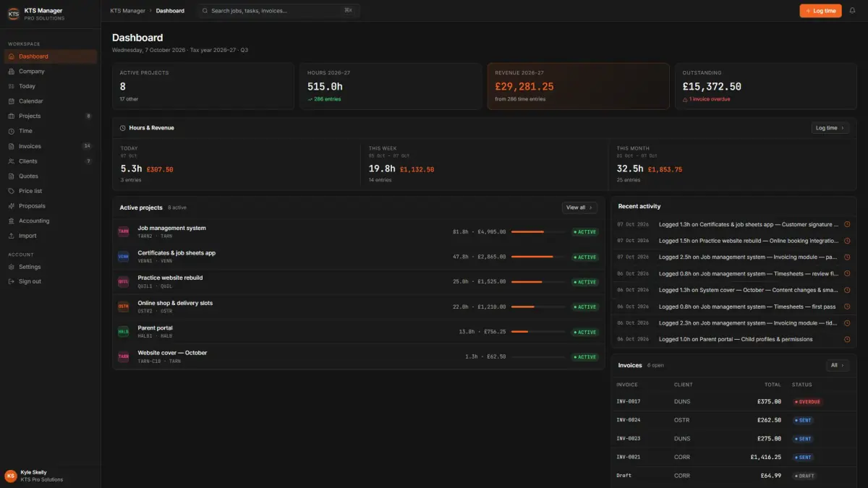
Task: Click the search magnifier icon
Action: pyautogui.click(x=205, y=11)
